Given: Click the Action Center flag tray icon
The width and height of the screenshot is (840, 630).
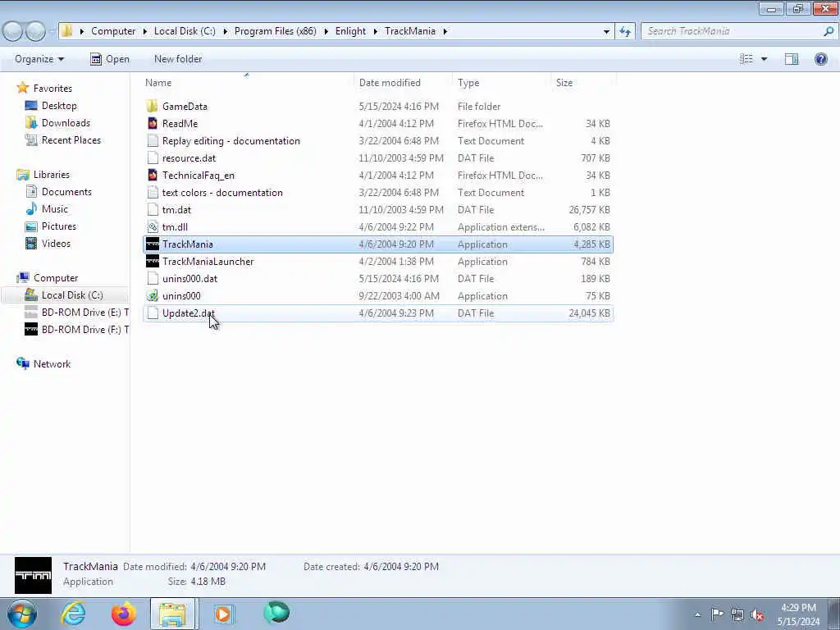Looking at the screenshot, I should coord(717,614).
